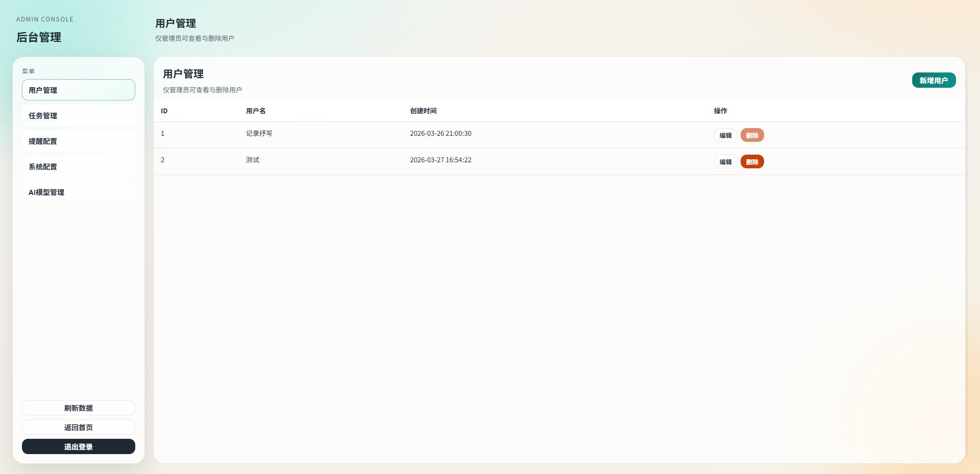The width and height of the screenshot is (980, 474).
Task: Open the 提醒配置 section
Action: (x=78, y=141)
